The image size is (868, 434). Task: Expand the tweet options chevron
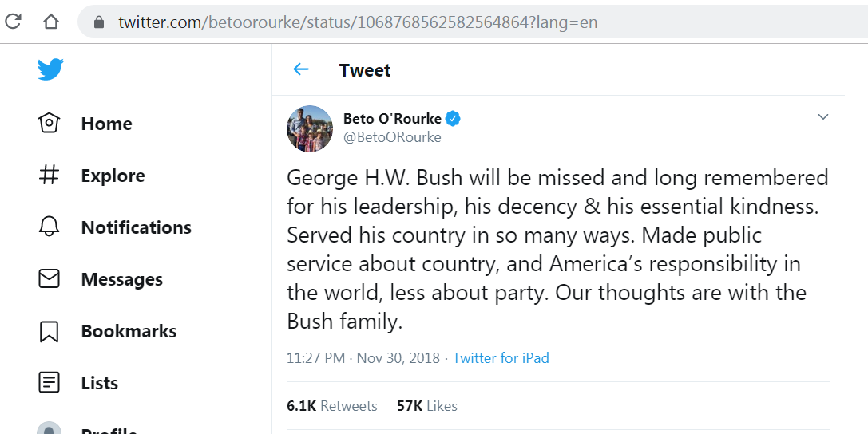coord(823,117)
